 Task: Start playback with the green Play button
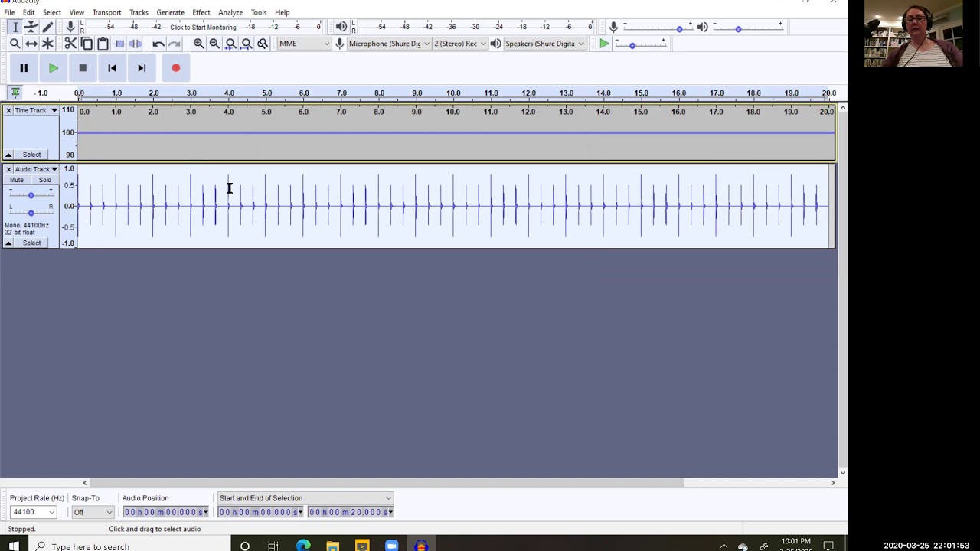[54, 68]
